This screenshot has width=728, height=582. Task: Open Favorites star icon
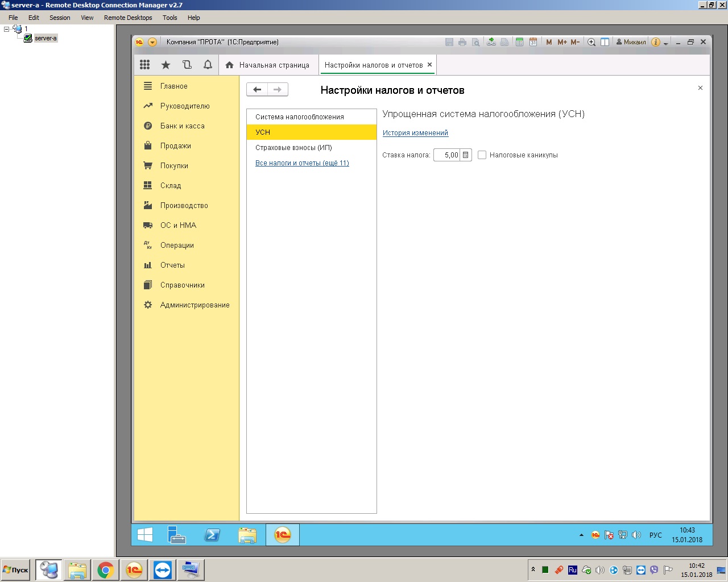[x=166, y=65]
